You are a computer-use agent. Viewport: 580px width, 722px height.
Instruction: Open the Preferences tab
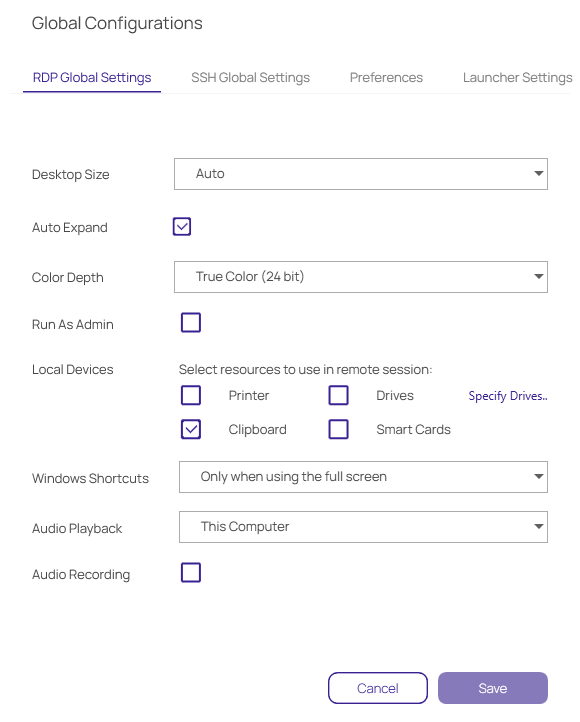(386, 77)
